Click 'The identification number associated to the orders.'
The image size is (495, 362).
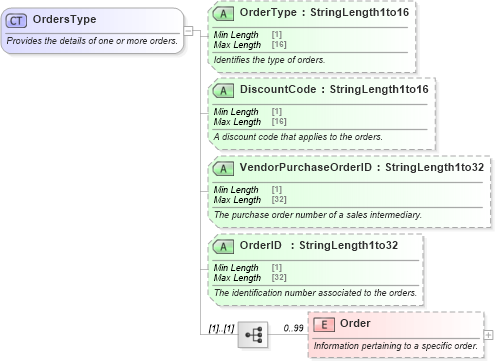[315, 293]
